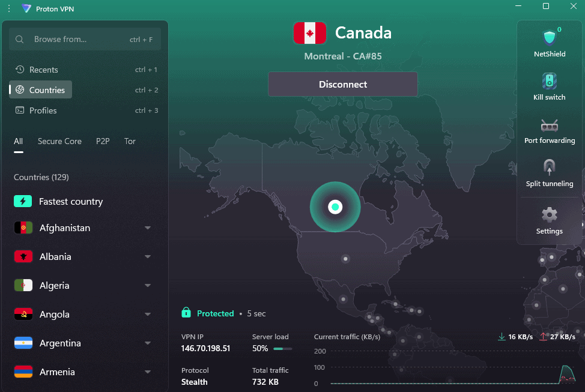Image resolution: width=585 pixels, height=392 pixels.
Task: Open Settings gear icon
Action: pyautogui.click(x=550, y=215)
